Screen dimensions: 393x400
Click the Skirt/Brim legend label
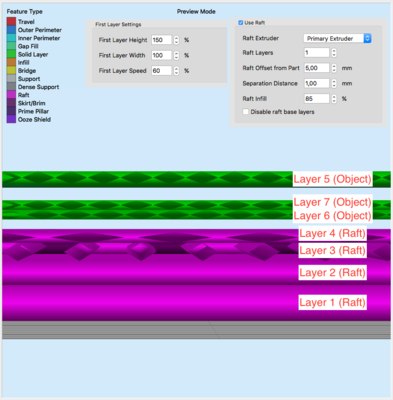click(32, 103)
